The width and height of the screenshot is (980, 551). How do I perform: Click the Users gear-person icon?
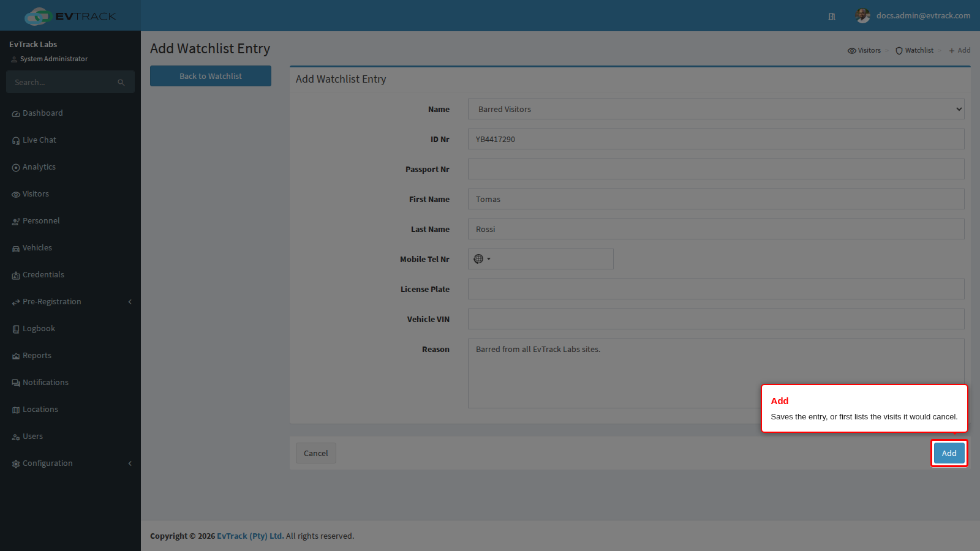click(x=16, y=437)
